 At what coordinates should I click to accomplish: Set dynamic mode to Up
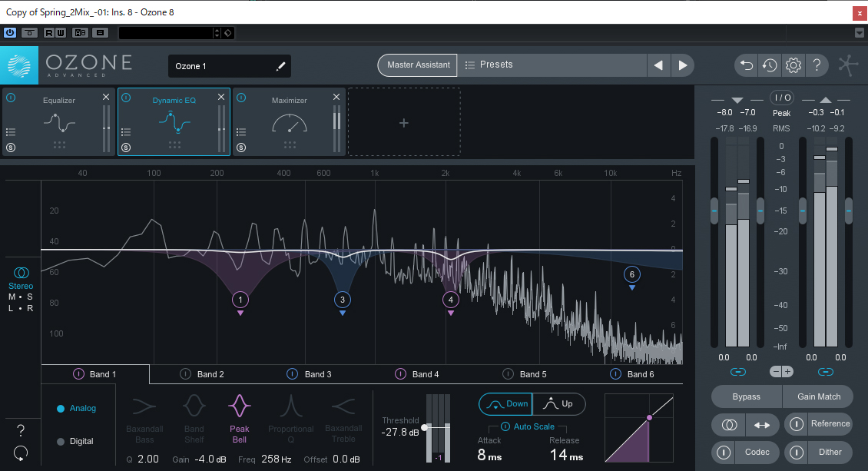[x=558, y=404]
